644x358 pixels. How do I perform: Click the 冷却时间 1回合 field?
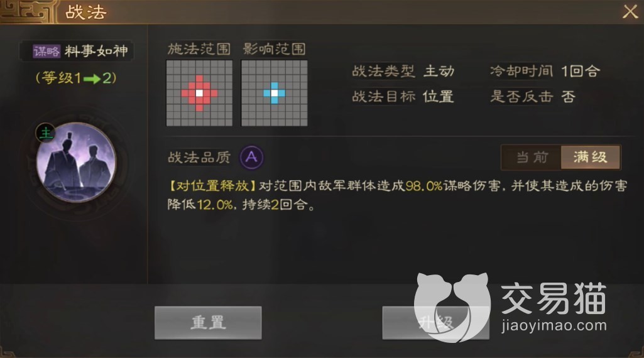point(545,72)
